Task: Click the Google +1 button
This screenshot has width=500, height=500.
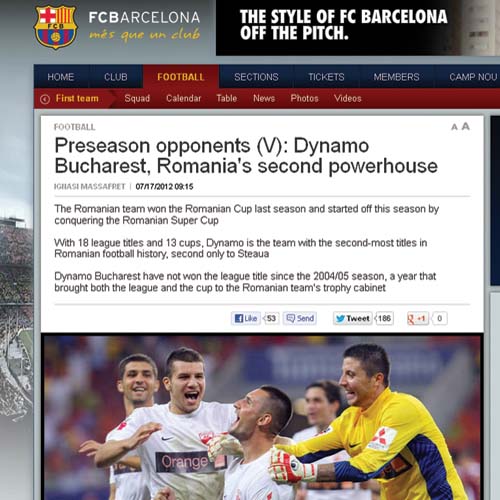Action: coord(418,319)
